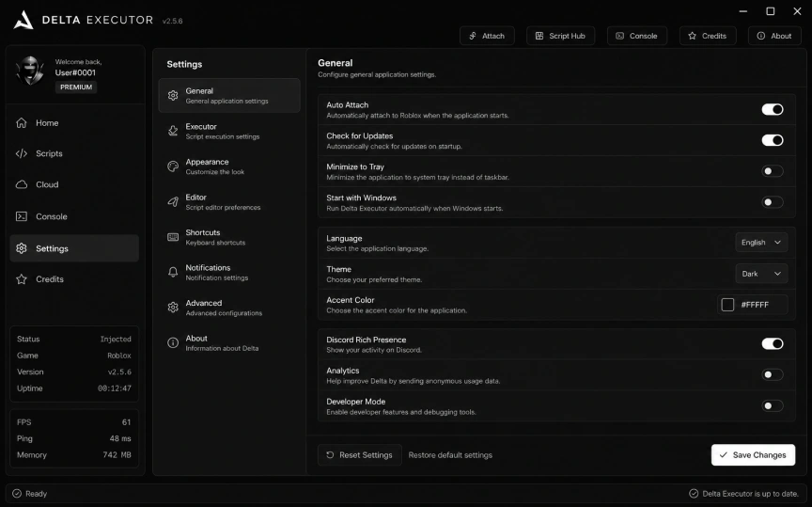Click the Memory value 742 MB
Viewport: 812px width, 507px height.
click(117, 454)
